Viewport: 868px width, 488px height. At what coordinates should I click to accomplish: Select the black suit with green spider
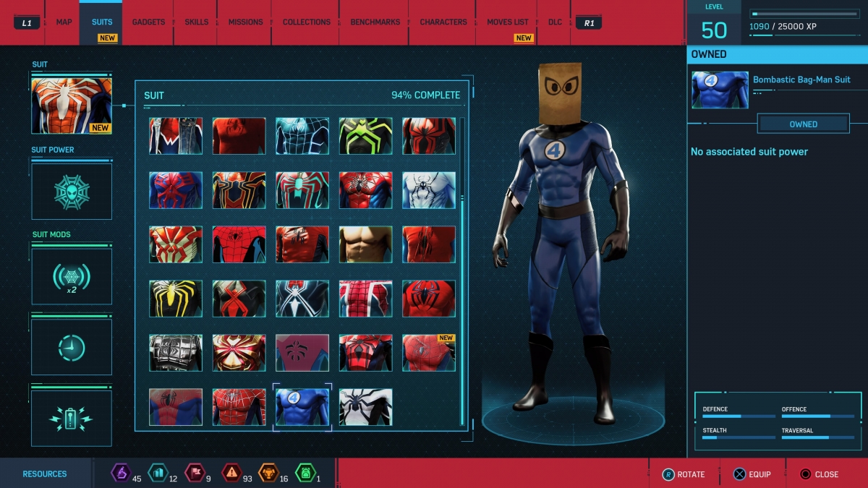(x=365, y=136)
